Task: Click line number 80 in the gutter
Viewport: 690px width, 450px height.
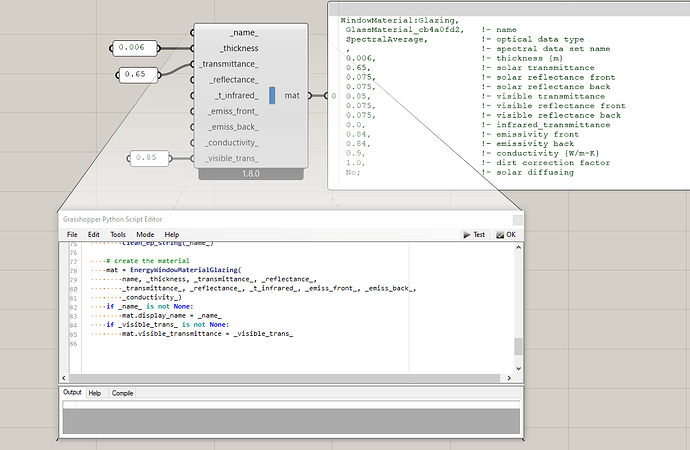Action: coord(73,289)
